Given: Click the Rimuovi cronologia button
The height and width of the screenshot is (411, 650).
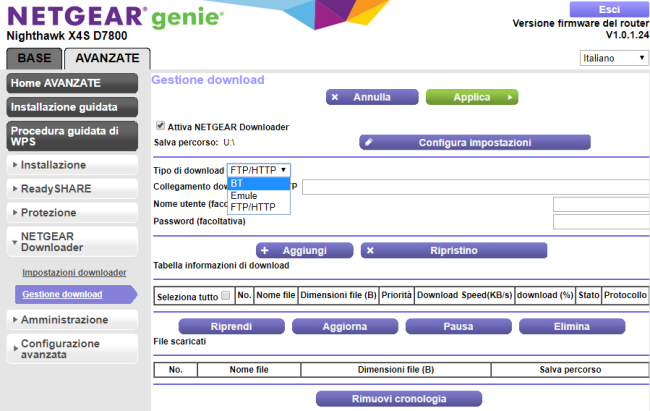Looking at the screenshot, I should pyautogui.click(x=399, y=399).
